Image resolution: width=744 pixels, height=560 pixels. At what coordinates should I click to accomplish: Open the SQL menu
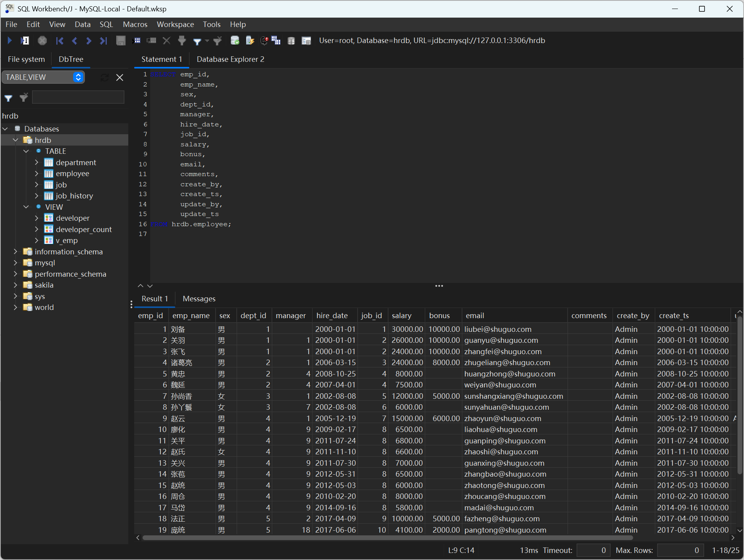(x=106, y=24)
